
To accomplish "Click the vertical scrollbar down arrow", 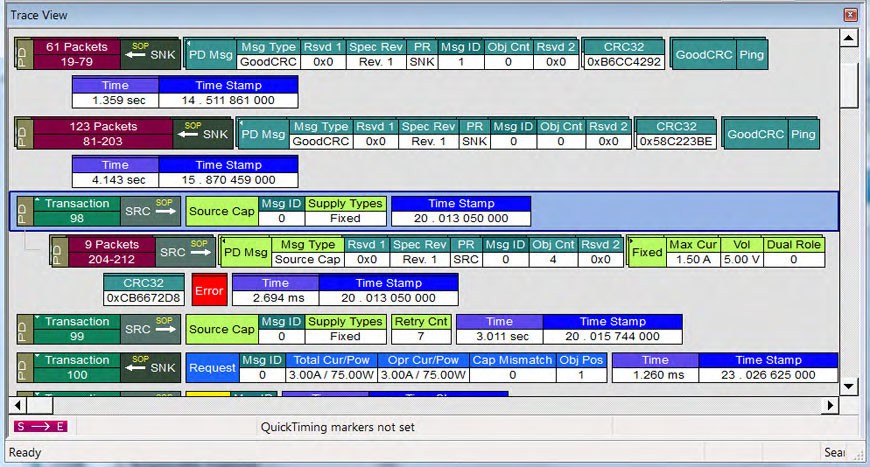I will click(x=849, y=386).
